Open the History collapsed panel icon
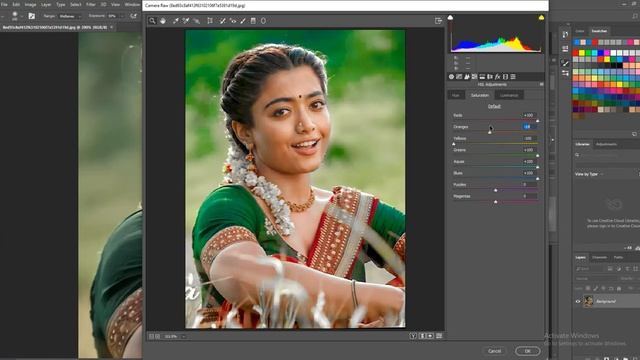Screen dimensions: 640x360 tap(565, 35)
